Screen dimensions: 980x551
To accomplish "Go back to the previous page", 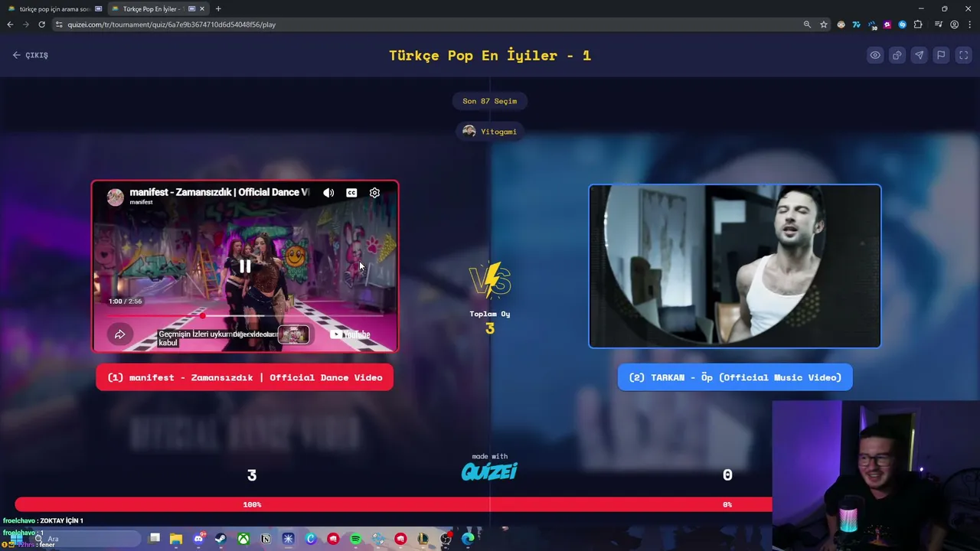I will pyautogui.click(x=10, y=24).
